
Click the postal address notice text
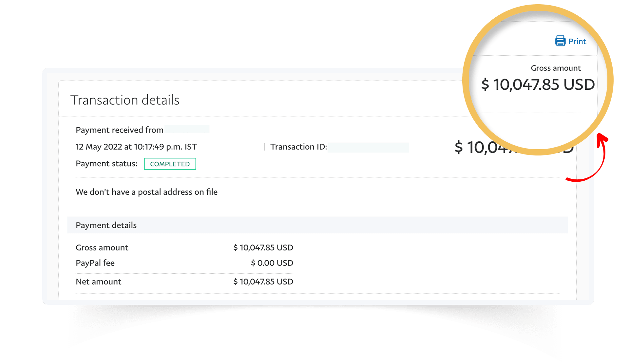[x=146, y=192]
